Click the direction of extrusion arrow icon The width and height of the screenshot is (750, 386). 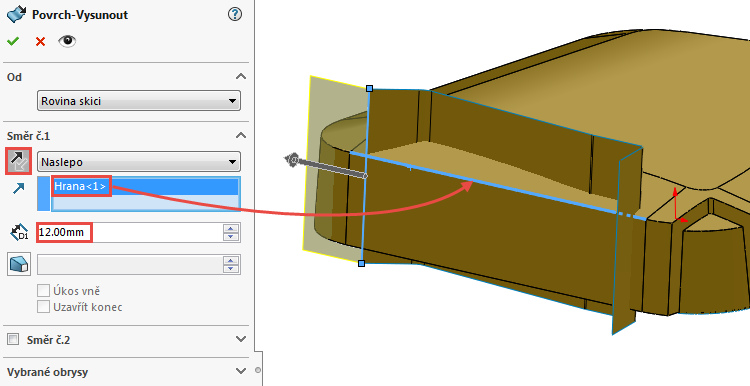pyautogui.click(x=19, y=189)
